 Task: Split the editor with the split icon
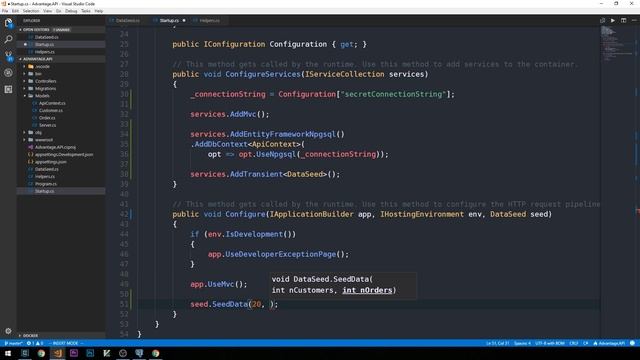click(623, 20)
